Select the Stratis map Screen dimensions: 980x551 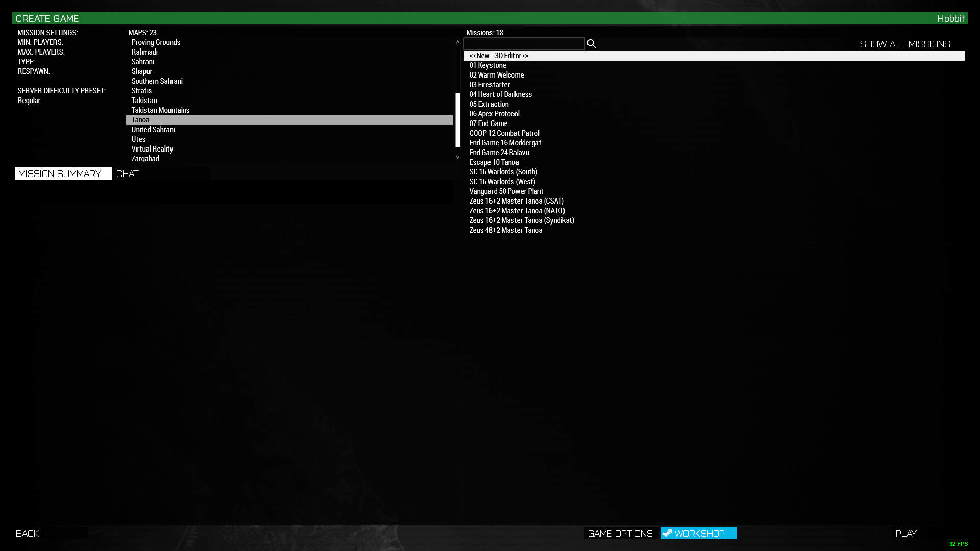pos(141,91)
